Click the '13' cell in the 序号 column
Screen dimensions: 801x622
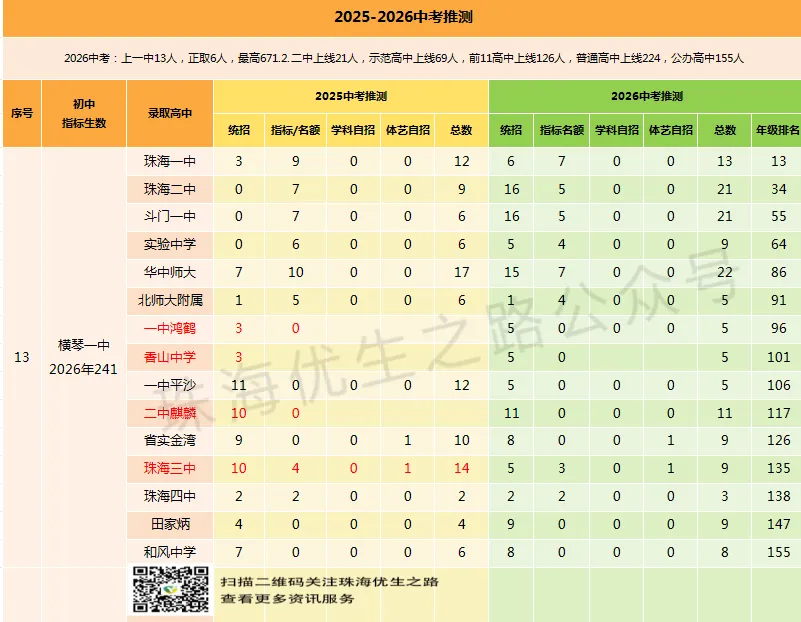(x=22, y=357)
